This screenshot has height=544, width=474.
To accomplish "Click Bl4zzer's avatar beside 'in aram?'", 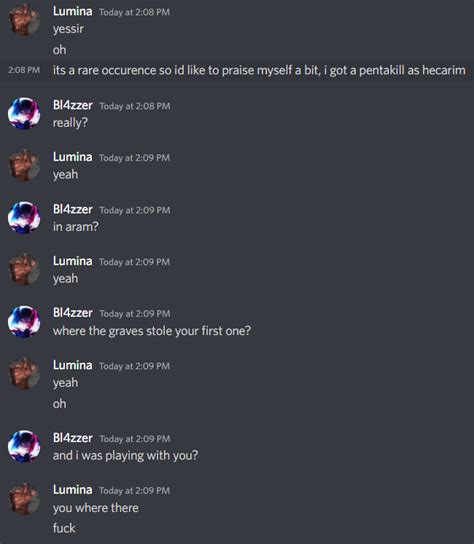I will (24, 218).
